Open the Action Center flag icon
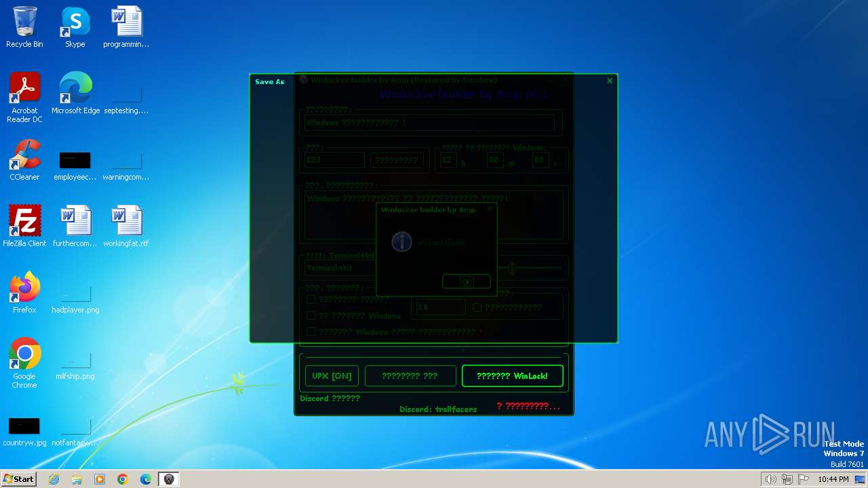868x488 pixels. pos(804,479)
